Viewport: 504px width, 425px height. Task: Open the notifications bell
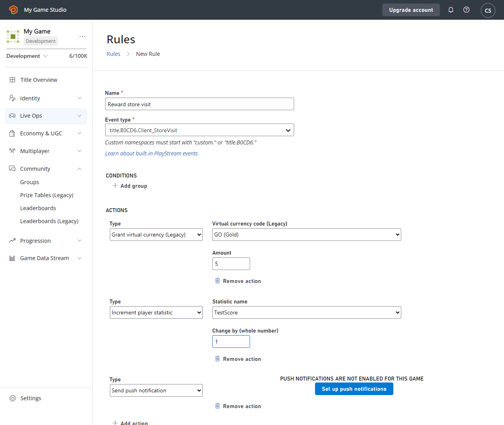pyautogui.click(x=451, y=10)
